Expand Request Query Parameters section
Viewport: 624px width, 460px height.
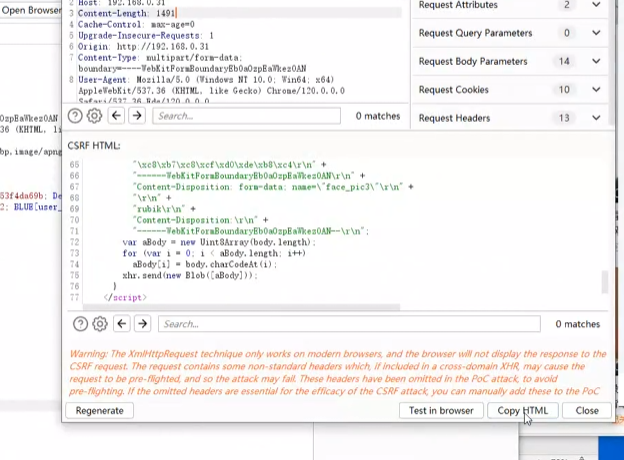point(596,33)
